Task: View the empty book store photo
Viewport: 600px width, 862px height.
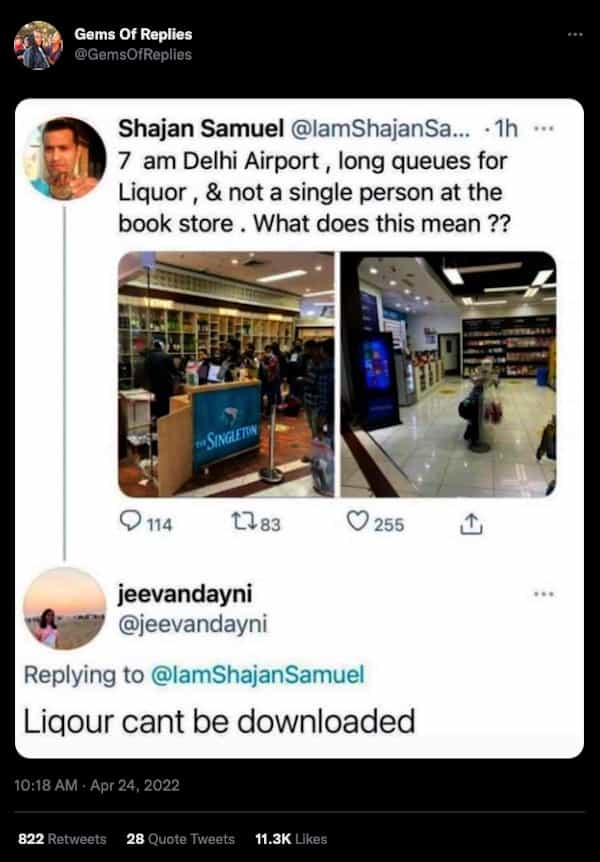Action: (448, 374)
